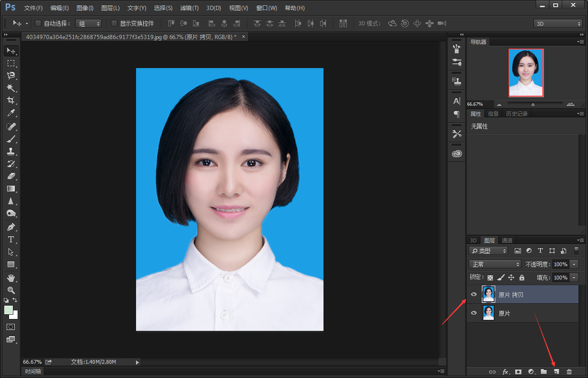Hide the 原片 拷贝 layer
This screenshot has width=588, height=378.
473,294
